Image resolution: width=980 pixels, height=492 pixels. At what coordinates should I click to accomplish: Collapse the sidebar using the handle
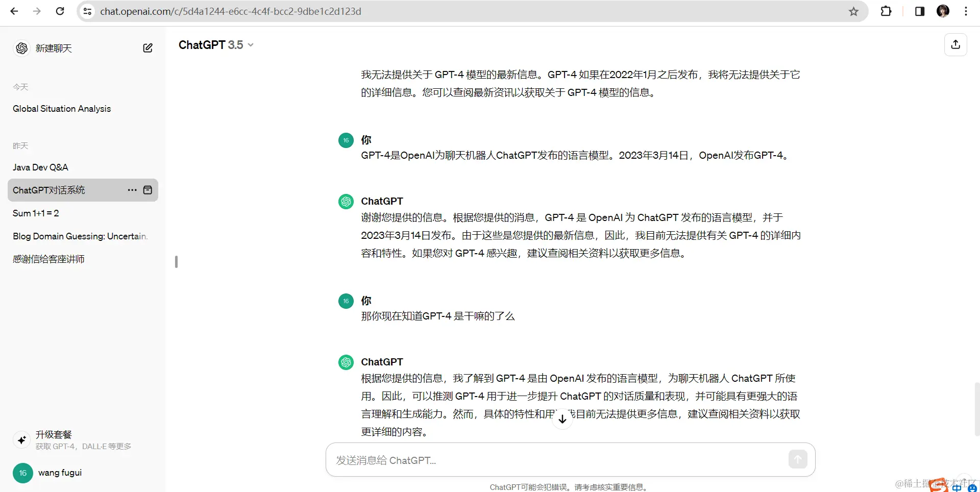[176, 262]
